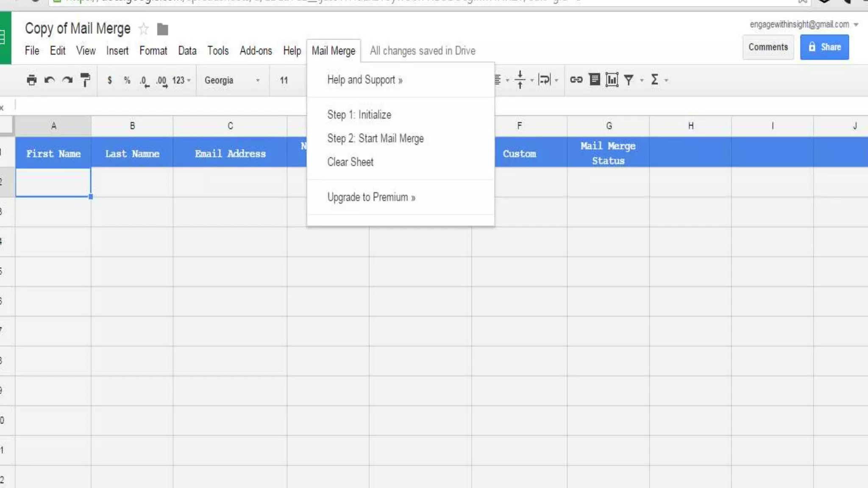This screenshot has width=868, height=488.
Task: Click the insert comment icon
Action: 595,80
